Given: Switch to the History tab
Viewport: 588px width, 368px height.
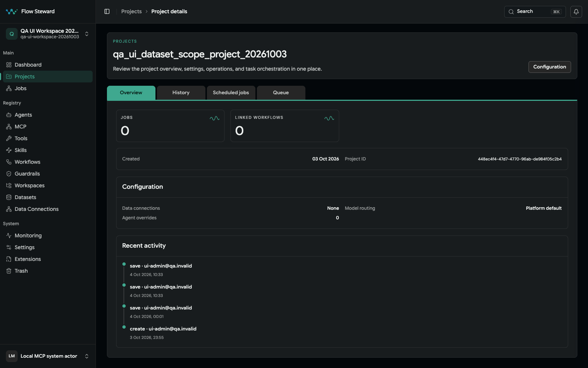Looking at the screenshot, I should (x=181, y=93).
